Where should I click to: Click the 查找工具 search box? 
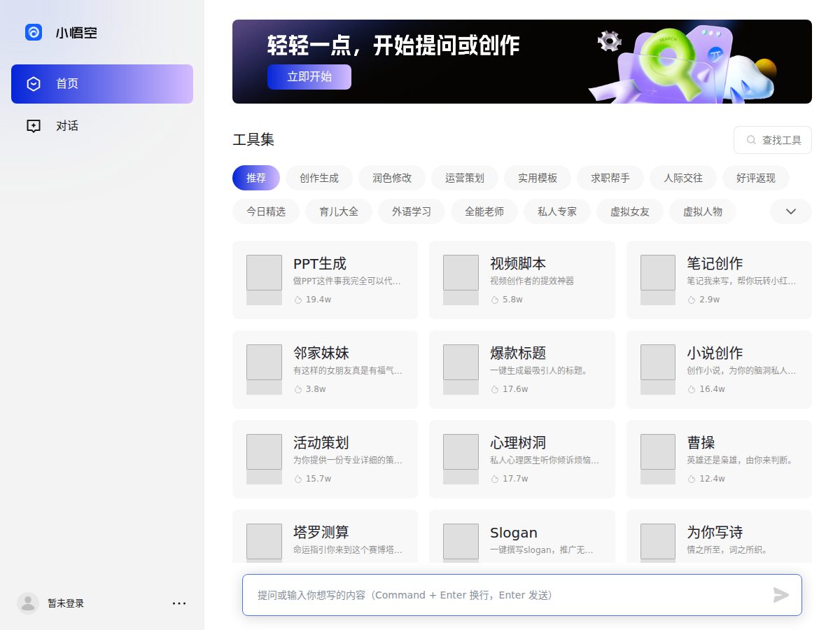coord(773,140)
